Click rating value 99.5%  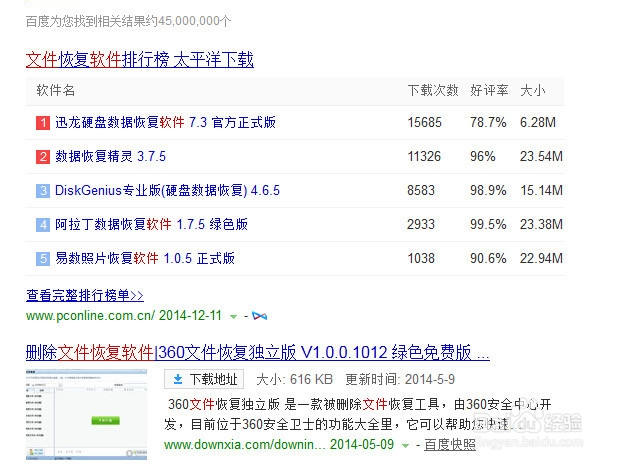pos(488,224)
